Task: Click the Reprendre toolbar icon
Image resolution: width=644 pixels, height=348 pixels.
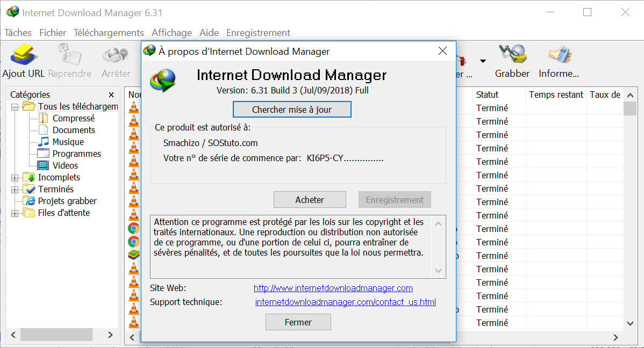Action: 70,55
